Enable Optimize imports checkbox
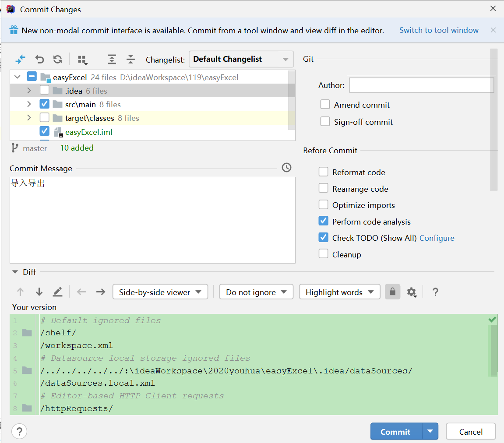The width and height of the screenshot is (504, 443). [323, 204]
